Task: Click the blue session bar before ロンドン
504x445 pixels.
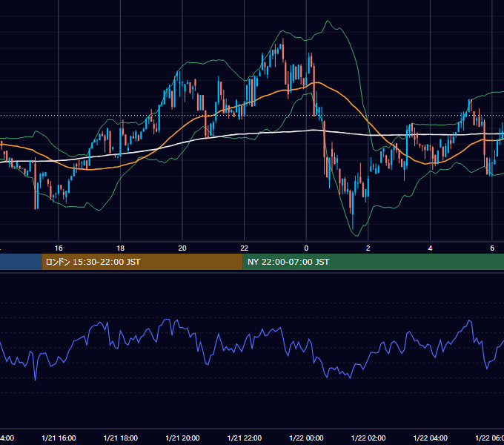Action: coord(21,262)
